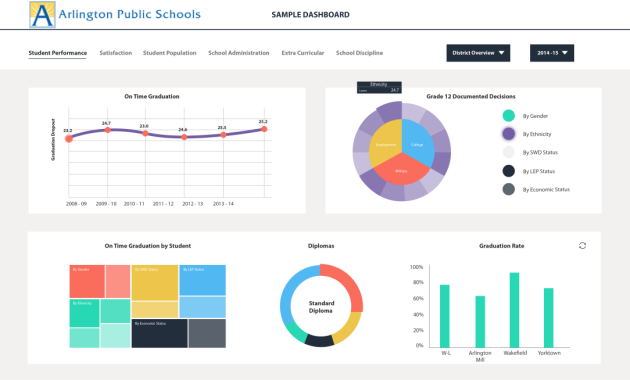630x380 pixels.
Task: Click the Wakefield graduation rate bar
Action: pyautogui.click(x=514, y=310)
